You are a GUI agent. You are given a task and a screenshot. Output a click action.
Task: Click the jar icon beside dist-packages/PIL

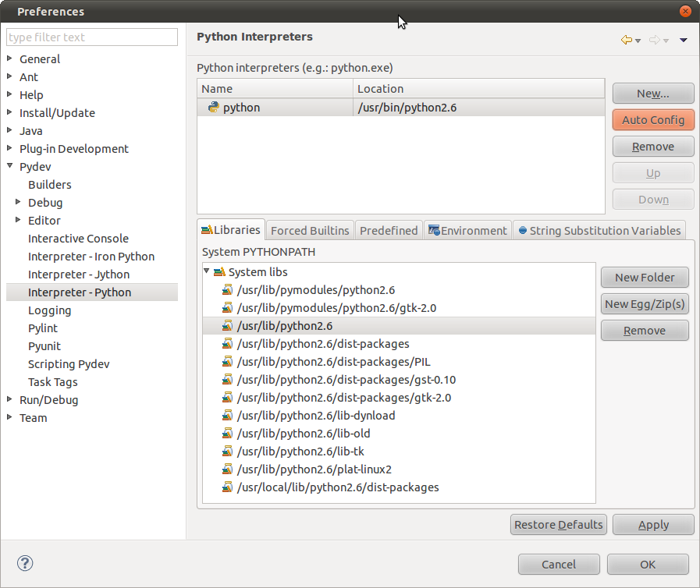pyautogui.click(x=226, y=362)
